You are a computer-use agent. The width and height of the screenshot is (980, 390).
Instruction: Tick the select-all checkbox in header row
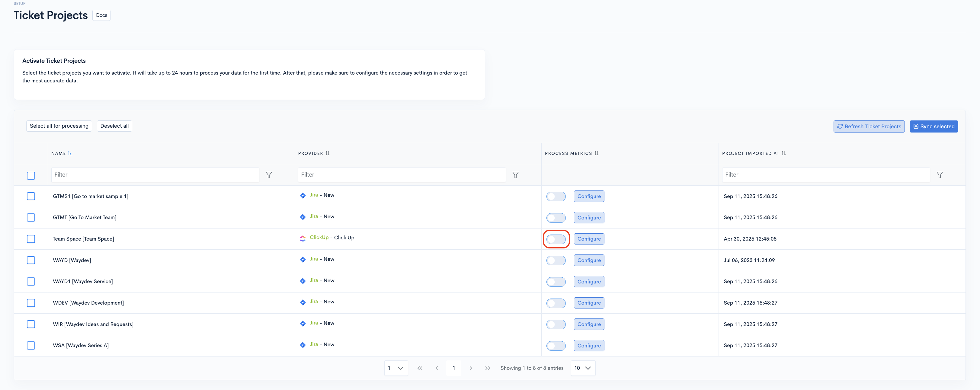(x=31, y=175)
